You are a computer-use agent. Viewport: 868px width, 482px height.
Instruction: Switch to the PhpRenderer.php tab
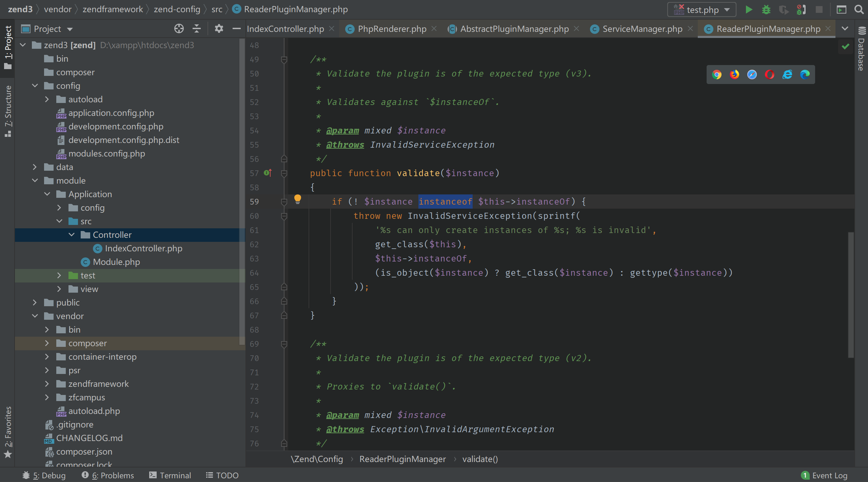pos(392,29)
